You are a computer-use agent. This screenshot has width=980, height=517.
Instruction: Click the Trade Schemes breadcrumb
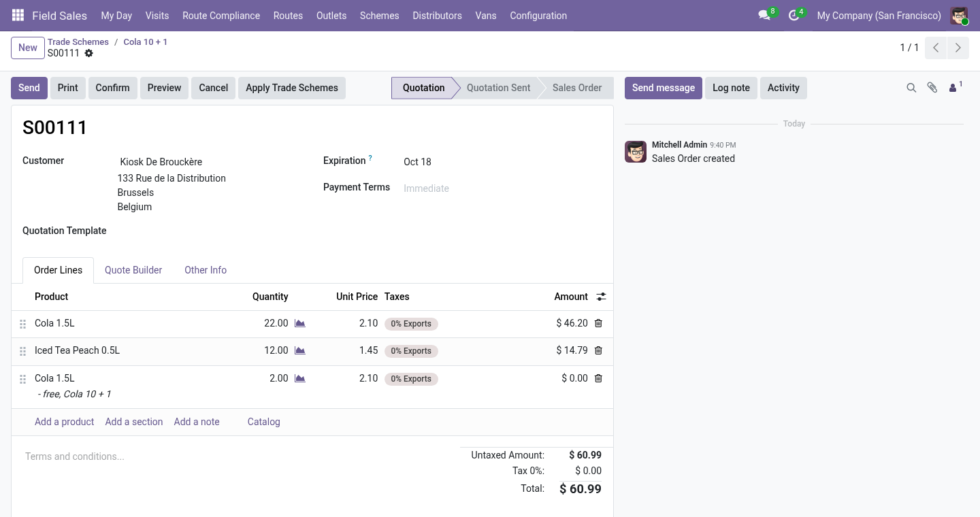[78, 41]
